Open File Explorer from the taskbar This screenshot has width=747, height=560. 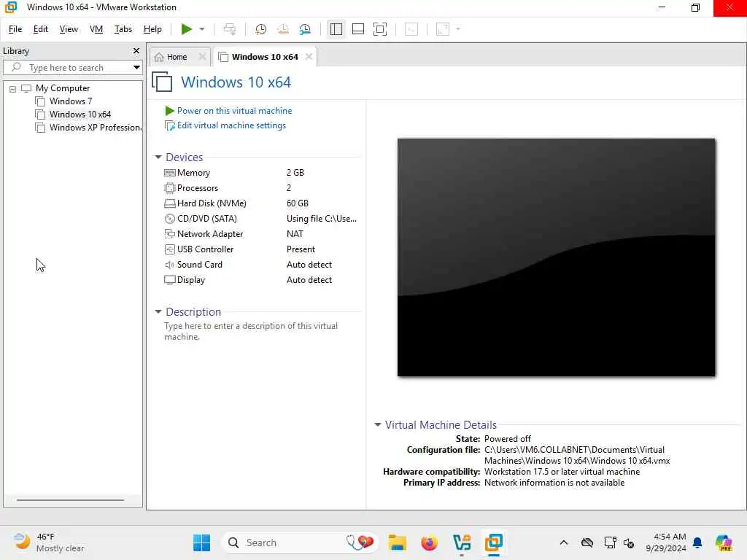(397, 542)
